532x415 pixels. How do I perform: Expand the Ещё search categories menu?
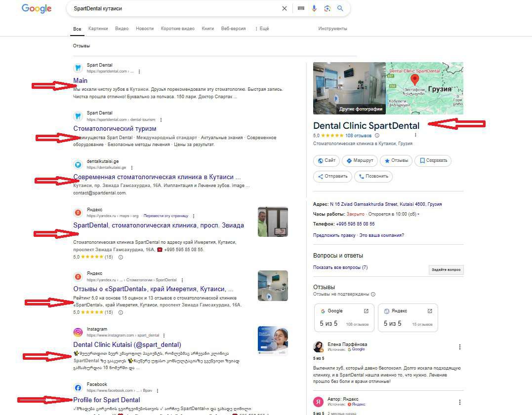point(263,28)
